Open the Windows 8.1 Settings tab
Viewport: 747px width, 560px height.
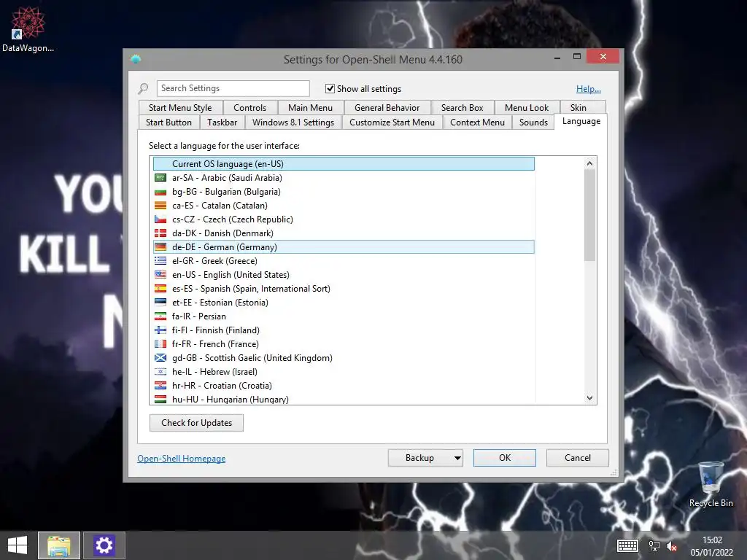293,122
